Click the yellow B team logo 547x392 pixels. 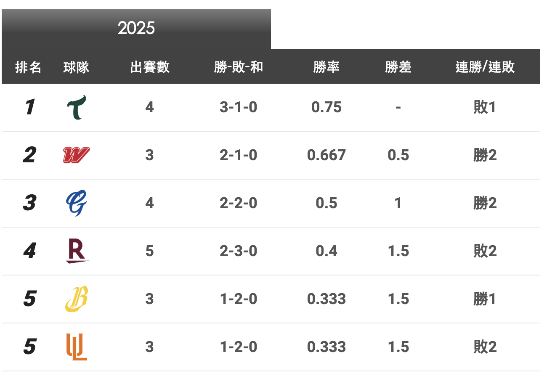[x=76, y=299]
